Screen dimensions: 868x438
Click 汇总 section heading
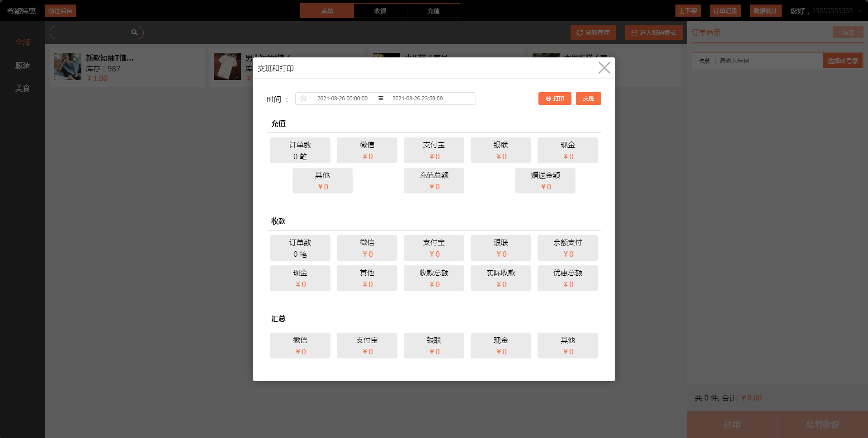pos(278,319)
